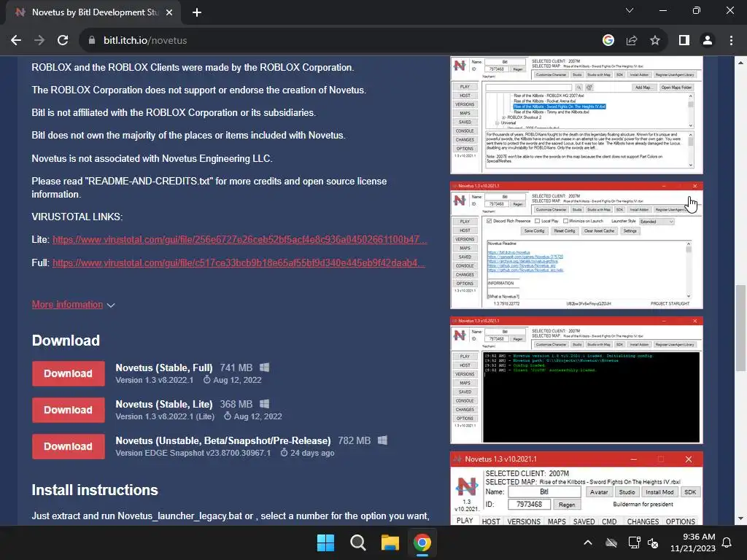
Task: Open the maps list screenshot thumbnail
Action: click(x=576, y=114)
